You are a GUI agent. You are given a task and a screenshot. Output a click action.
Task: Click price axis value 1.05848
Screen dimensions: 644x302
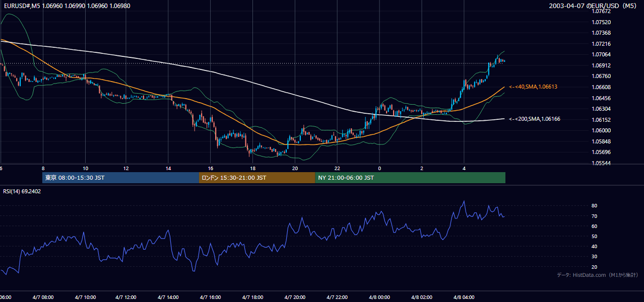point(601,141)
